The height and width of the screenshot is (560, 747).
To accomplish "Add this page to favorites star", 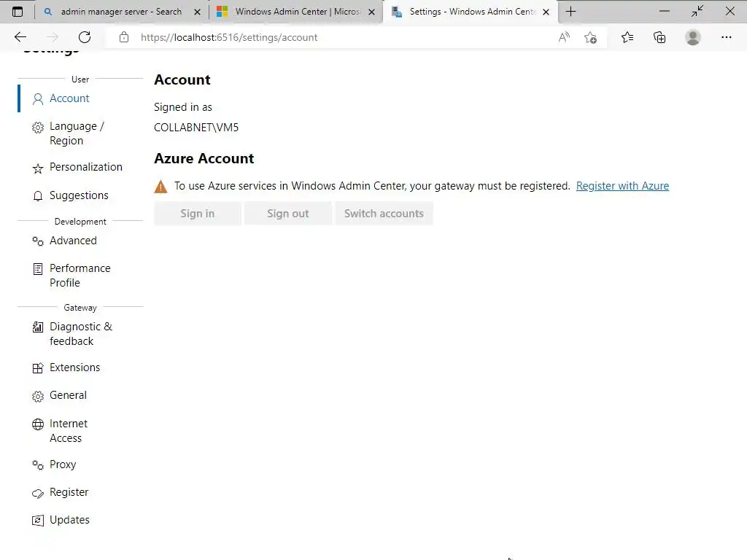I will [591, 37].
